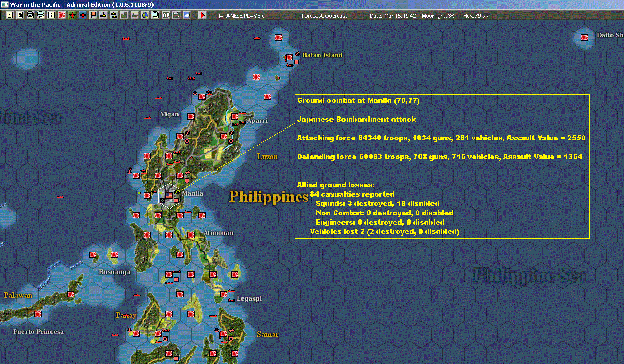
Task: Click the Attacking force 84340 troops line
Action: point(441,138)
